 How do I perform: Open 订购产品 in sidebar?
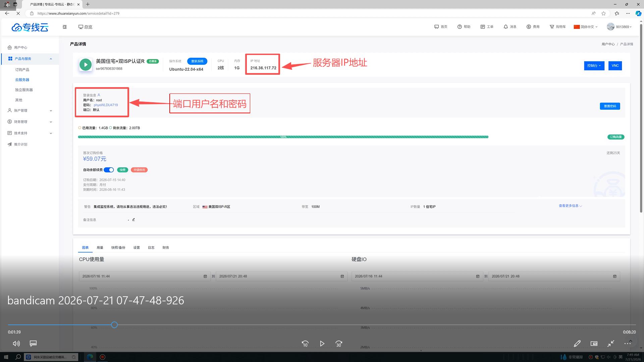(22, 70)
